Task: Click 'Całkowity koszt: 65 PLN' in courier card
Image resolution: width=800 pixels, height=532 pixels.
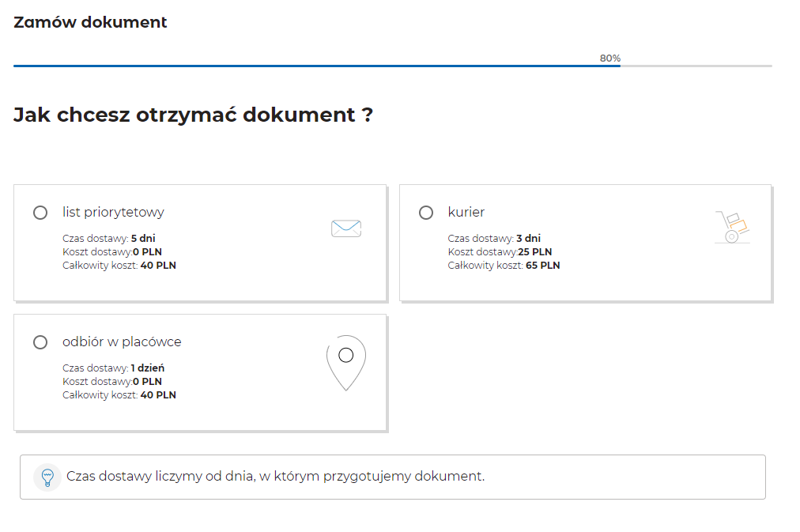Action: pyautogui.click(x=504, y=266)
